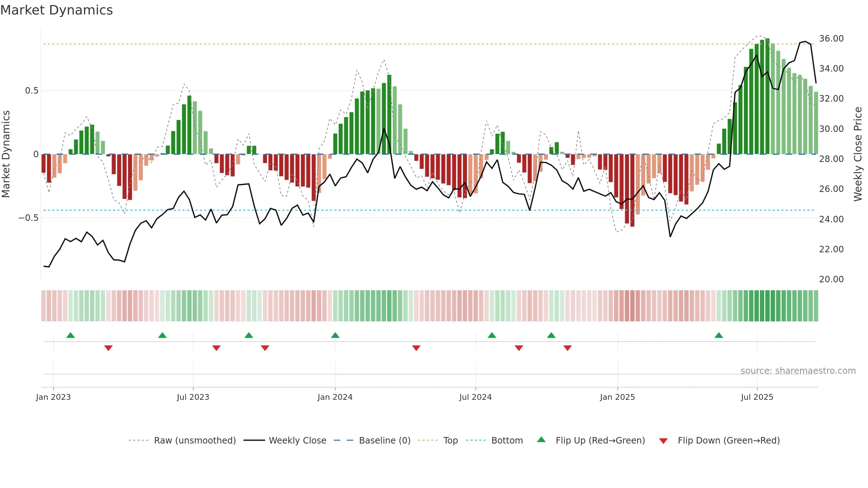Toggle the Flip Down (Green→Red) legend entry
Screen dimensions: 868x488
[x=719, y=440]
